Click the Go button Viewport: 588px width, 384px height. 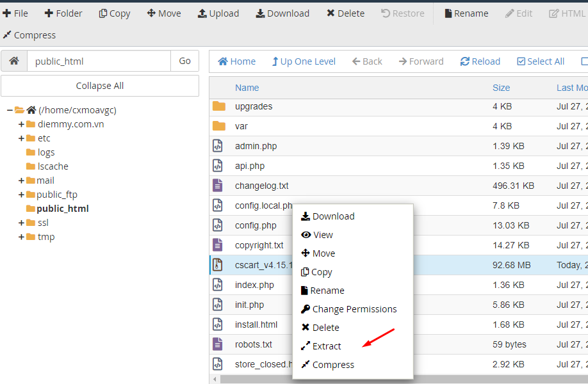[184, 61]
